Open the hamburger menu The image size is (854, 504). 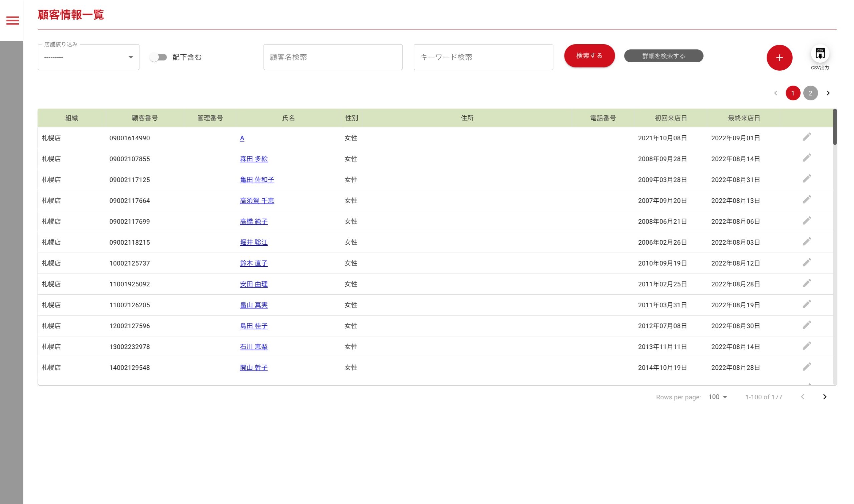[13, 21]
